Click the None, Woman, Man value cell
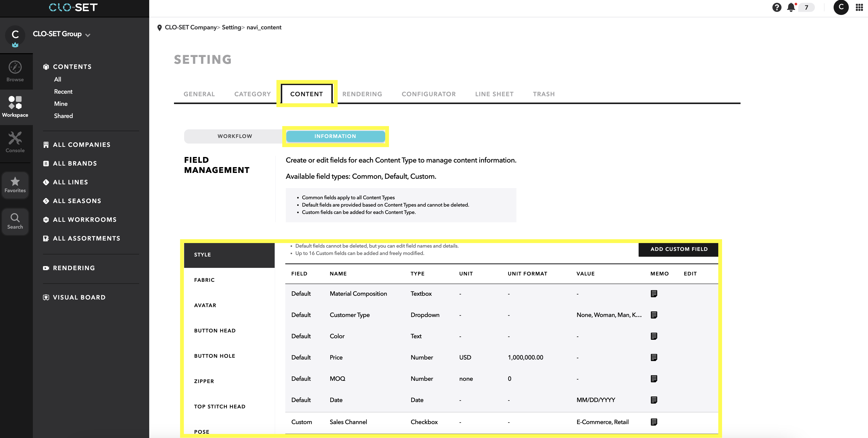 coord(609,315)
